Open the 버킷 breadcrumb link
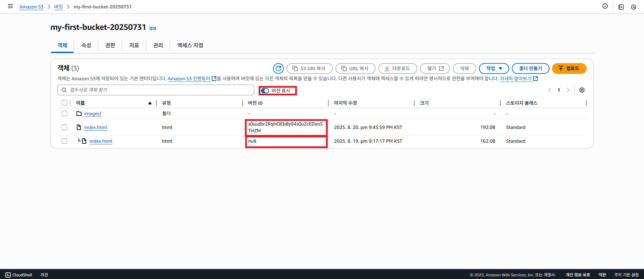 tap(58, 7)
